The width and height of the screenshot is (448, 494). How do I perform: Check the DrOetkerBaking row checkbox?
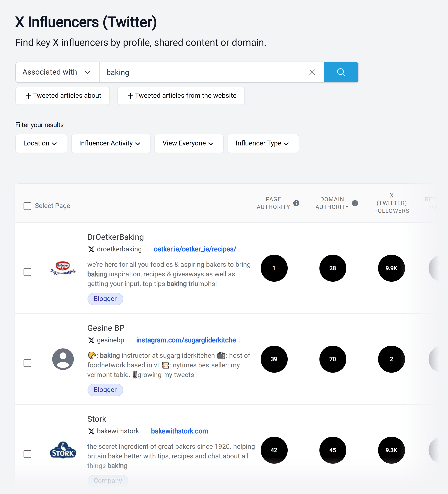27,272
